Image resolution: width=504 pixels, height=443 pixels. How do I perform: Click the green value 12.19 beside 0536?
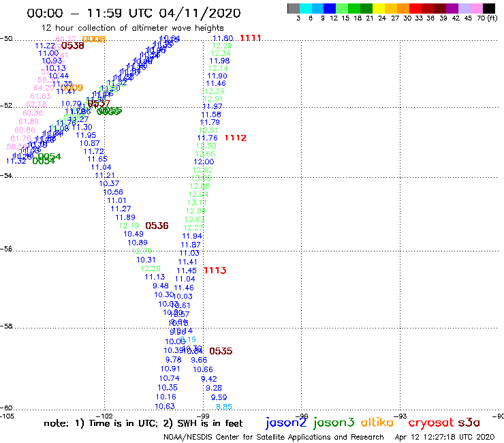click(129, 226)
